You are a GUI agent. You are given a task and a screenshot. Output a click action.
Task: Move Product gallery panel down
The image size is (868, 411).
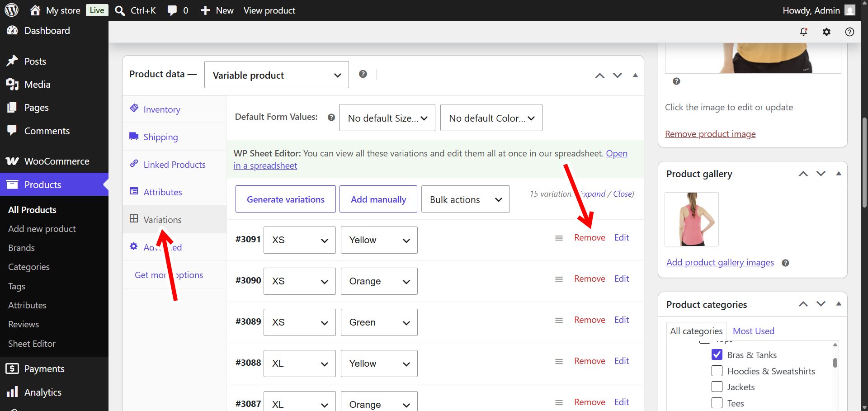point(821,174)
